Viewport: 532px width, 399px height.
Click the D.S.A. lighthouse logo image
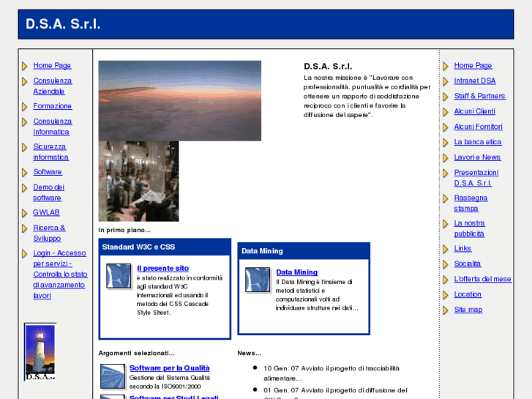pos(40,352)
